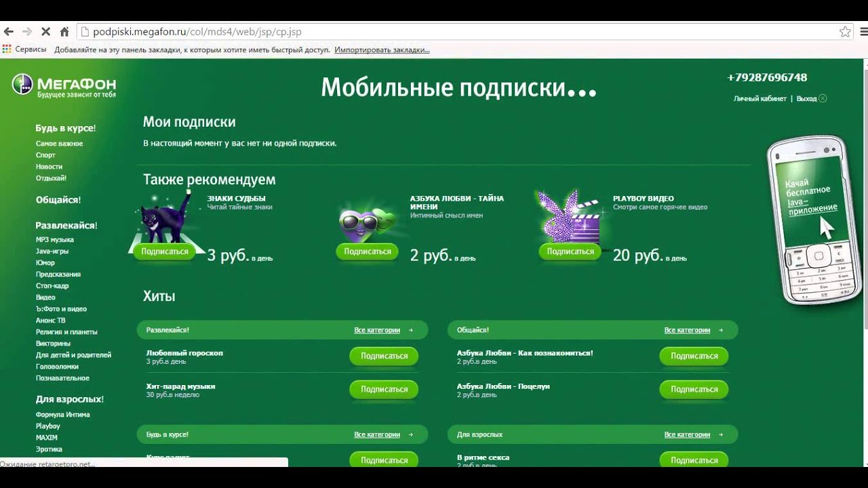The image size is (868, 488).
Task: Open Общайся! sidebar section
Action: pos(58,200)
